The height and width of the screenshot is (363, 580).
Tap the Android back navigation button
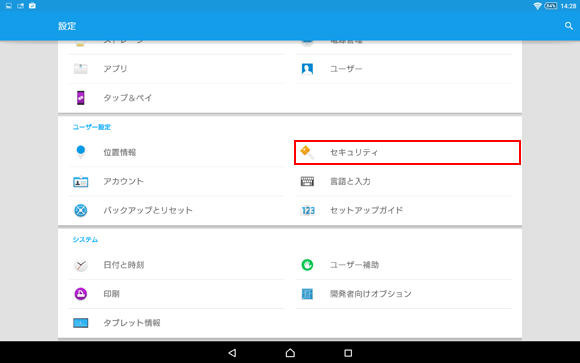(232, 353)
